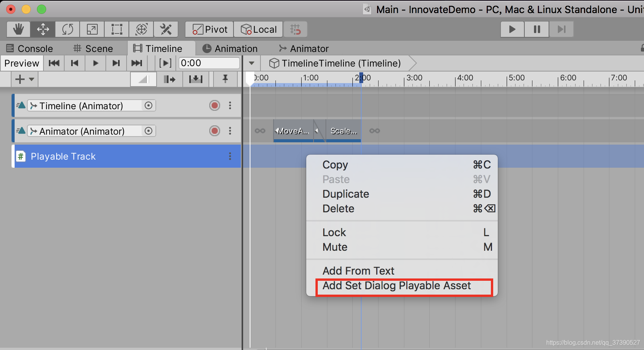Toggle Pivot handle position
The width and height of the screenshot is (644, 350).
click(x=209, y=29)
